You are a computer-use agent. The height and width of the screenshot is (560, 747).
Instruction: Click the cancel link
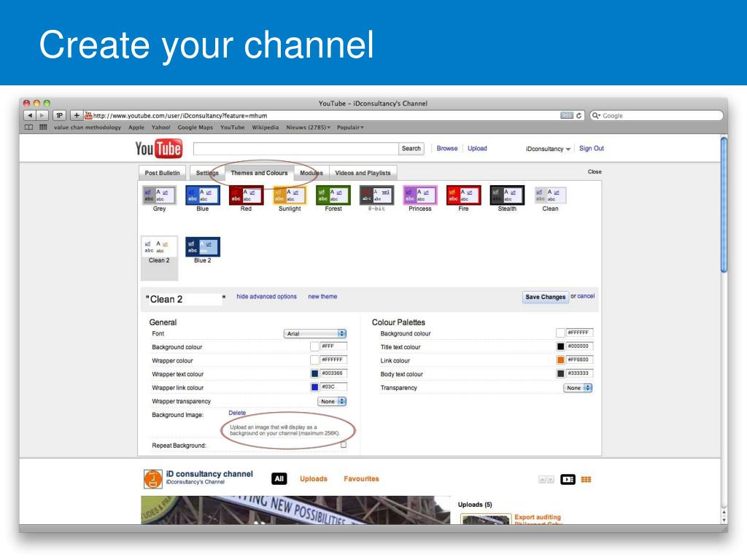(586, 296)
